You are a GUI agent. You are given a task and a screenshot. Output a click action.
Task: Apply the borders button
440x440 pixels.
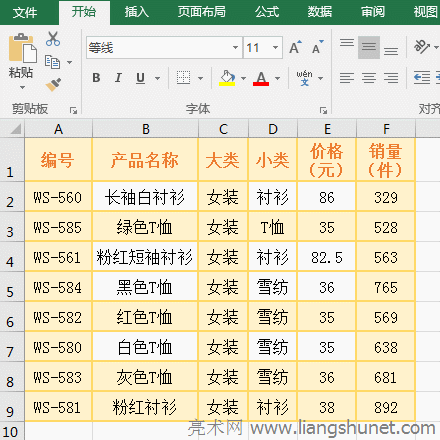[x=183, y=78]
